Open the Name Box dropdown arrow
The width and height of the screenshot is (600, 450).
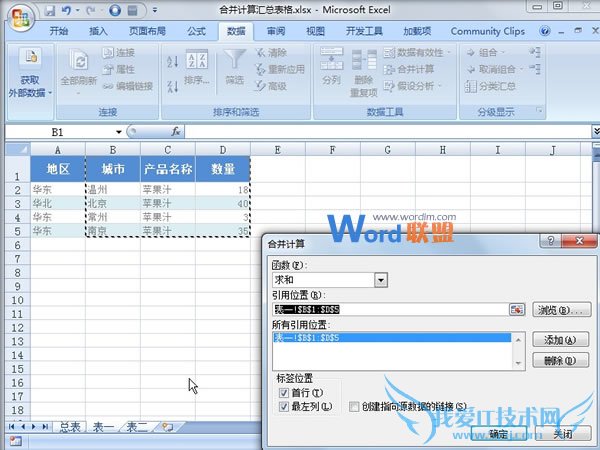(x=119, y=132)
